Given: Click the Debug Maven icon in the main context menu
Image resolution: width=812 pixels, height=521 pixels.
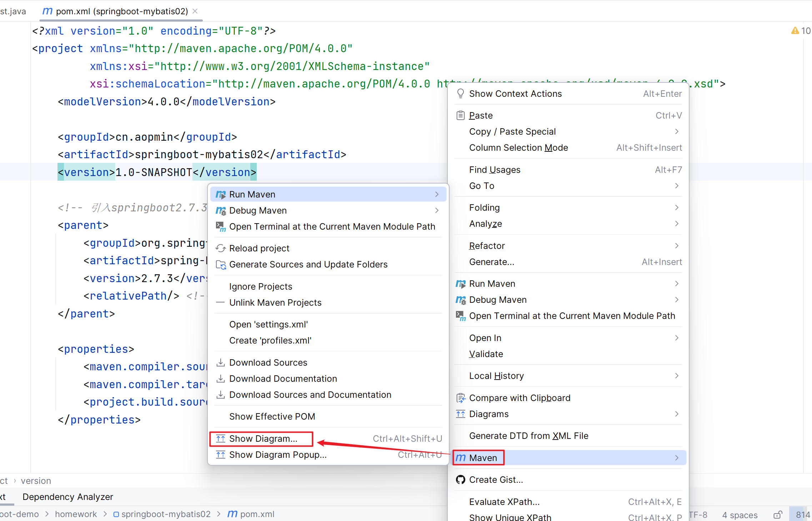Looking at the screenshot, I should pos(461,300).
